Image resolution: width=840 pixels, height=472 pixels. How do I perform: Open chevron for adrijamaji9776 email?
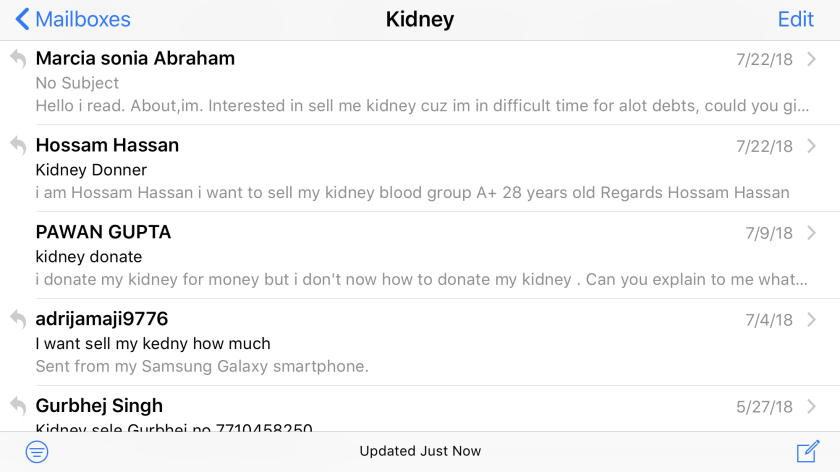(812, 319)
